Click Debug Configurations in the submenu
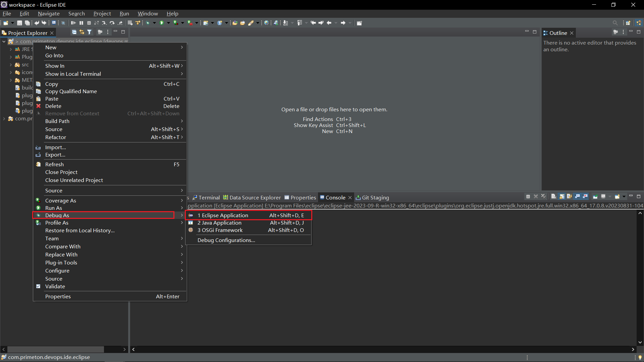The height and width of the screenshot is (362, 644). pos(226,240)
